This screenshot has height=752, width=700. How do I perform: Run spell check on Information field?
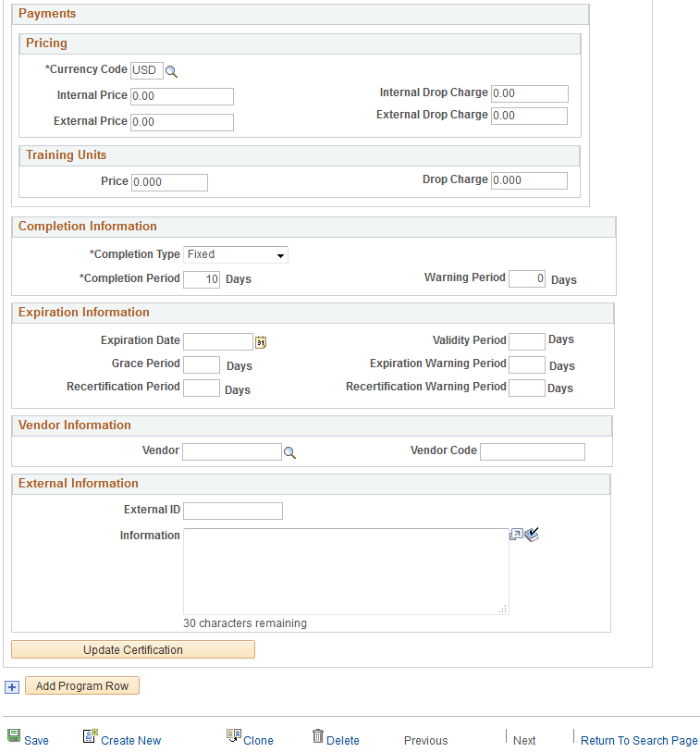(532, 535)
